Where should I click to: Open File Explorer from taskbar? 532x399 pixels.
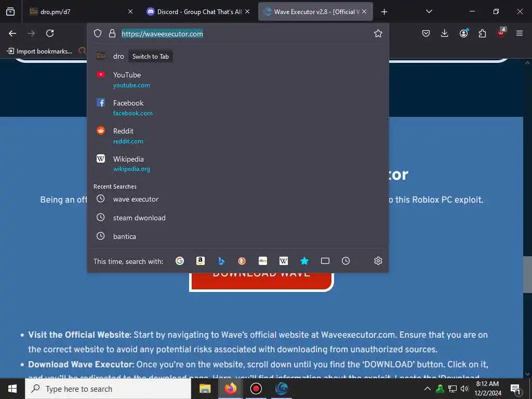click(x=205, y=389)
